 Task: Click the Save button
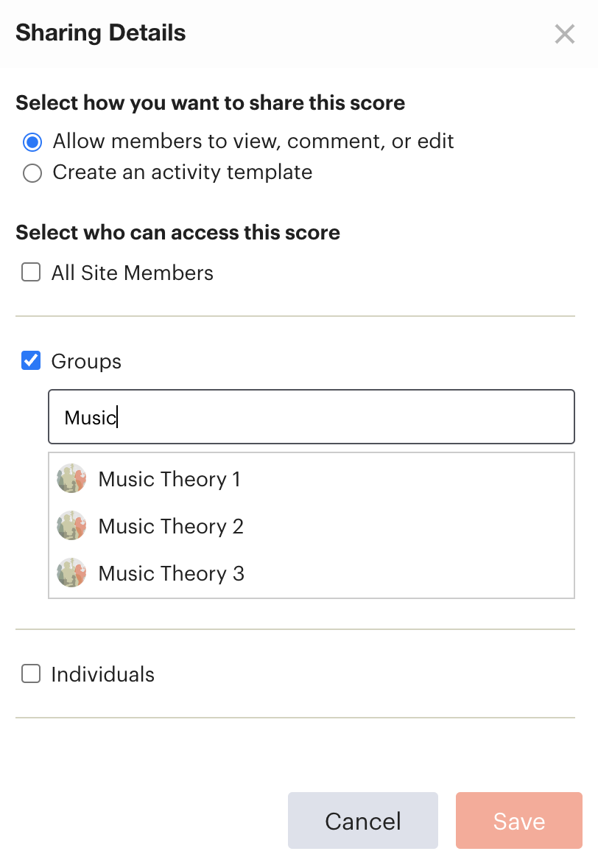(x=519, y=820)
